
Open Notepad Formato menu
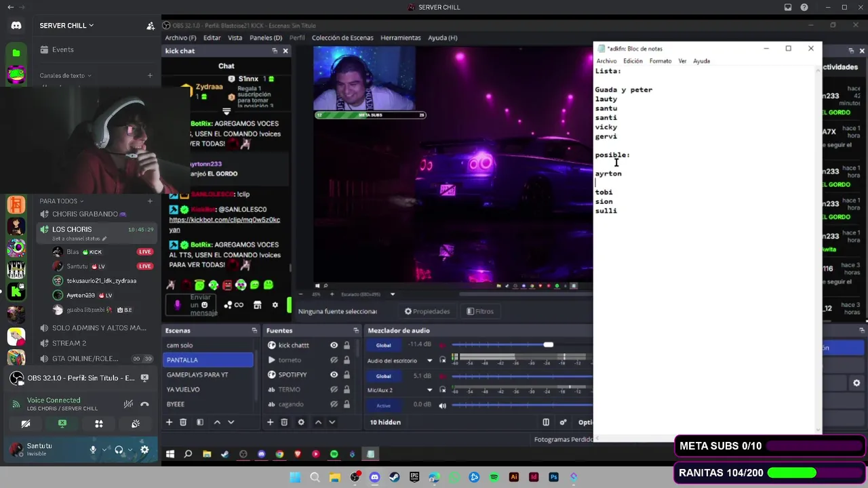(x=660, y=61)
